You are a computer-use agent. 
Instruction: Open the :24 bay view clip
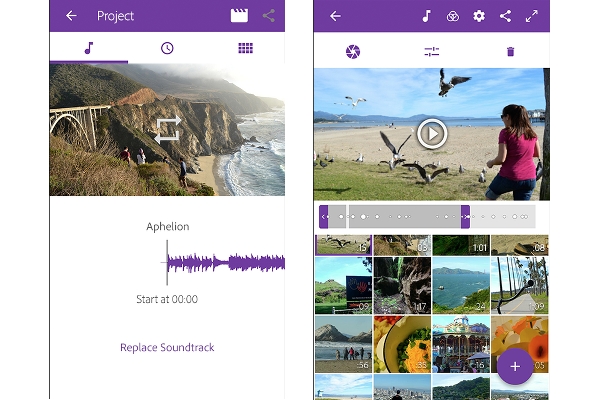pyautogui.click(x=461, y=286)
